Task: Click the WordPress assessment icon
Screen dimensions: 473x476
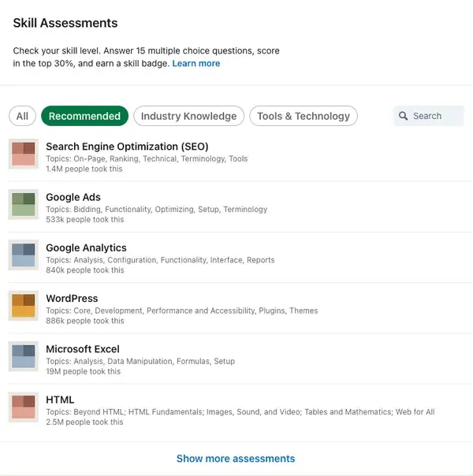Action: [x=23, y=305]
